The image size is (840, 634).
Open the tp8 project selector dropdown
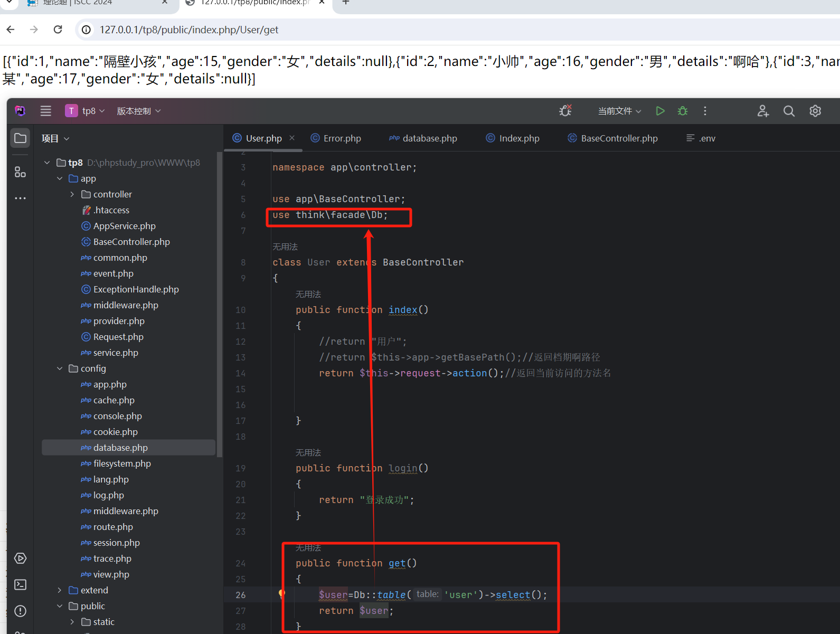[85, 111]
